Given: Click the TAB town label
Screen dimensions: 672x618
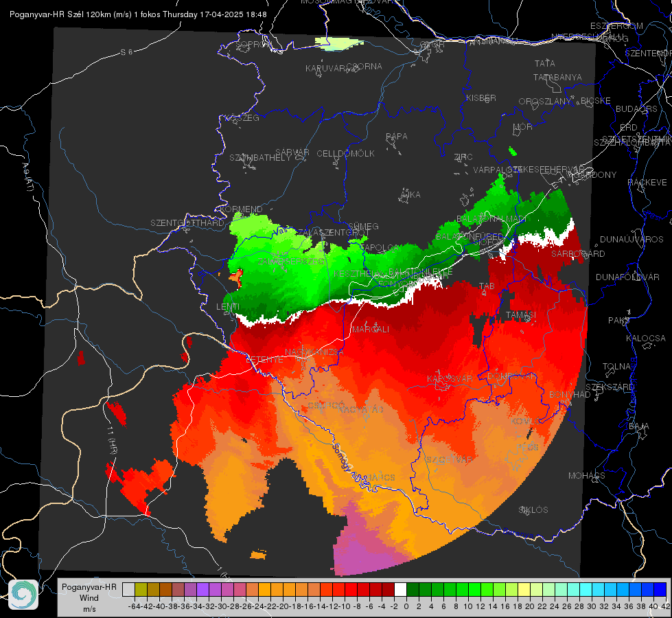Looking at the screenshot, I should point(487,286).
